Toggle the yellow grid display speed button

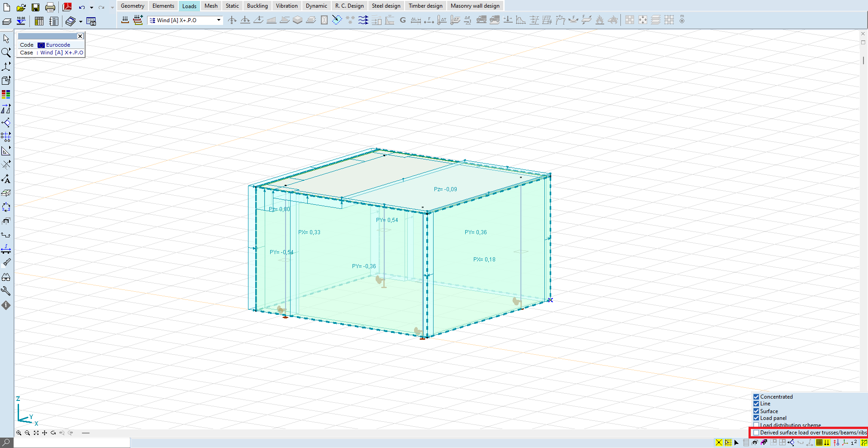point(819,443)
